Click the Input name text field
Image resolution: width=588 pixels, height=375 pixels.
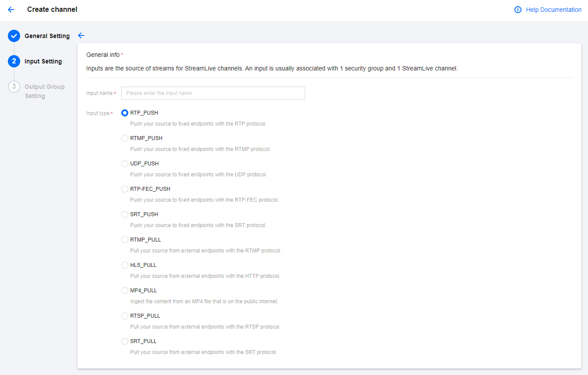[x=213, y=93]
